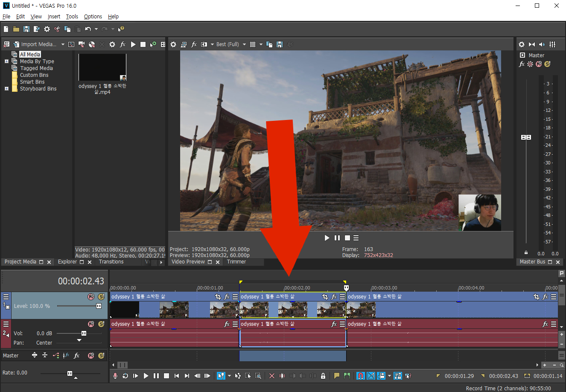The height and width of the screenshot is (392, 566).
Task: Select the Envelope edit tool
Action: pyautogui.click(x=238, y=376)
